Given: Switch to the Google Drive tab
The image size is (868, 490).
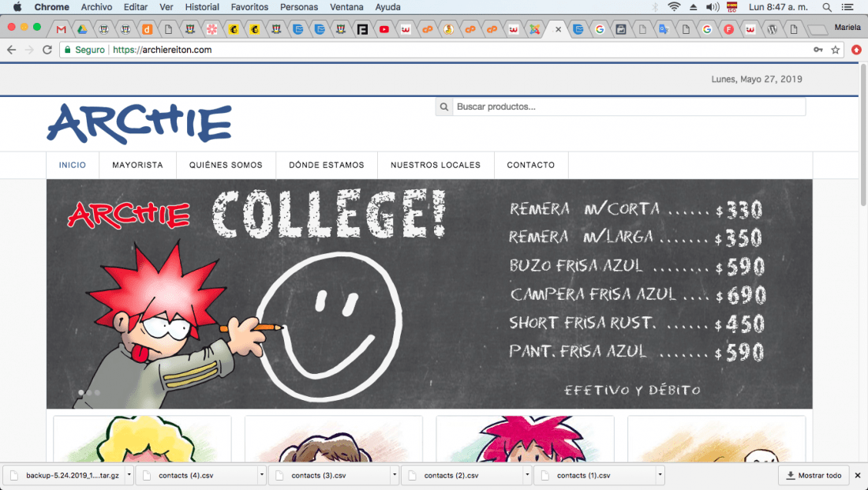Looking at the screenshot, I should click(x=82, y=29).
